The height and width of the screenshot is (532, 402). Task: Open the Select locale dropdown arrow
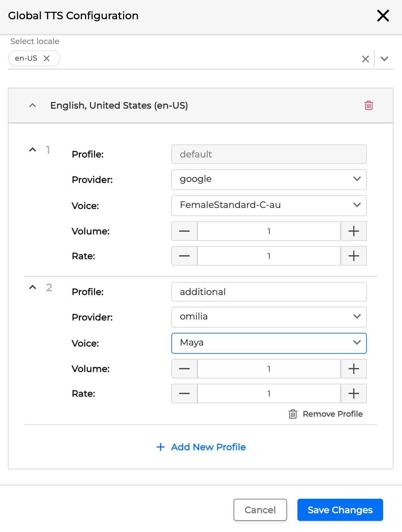click(x=384, y=59)
